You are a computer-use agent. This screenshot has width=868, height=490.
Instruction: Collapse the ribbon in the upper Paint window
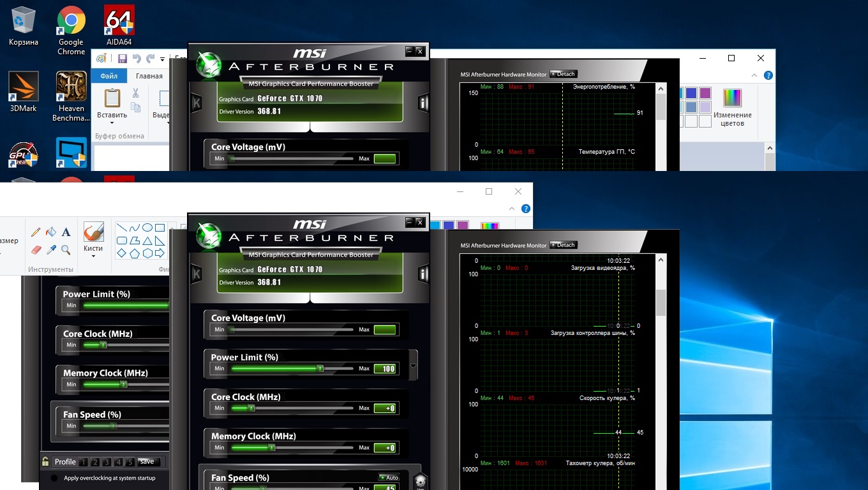click(754, 75)
